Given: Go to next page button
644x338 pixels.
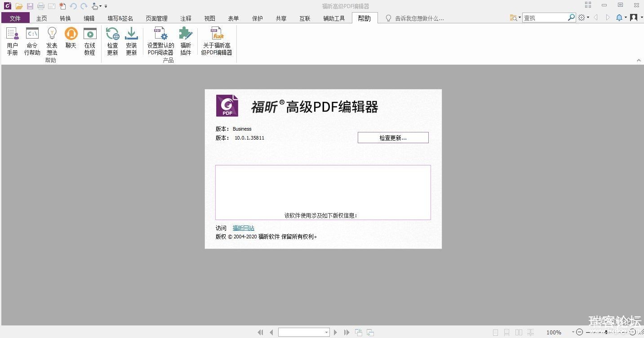Looking at the screenshot, I should tap(335, 332).
